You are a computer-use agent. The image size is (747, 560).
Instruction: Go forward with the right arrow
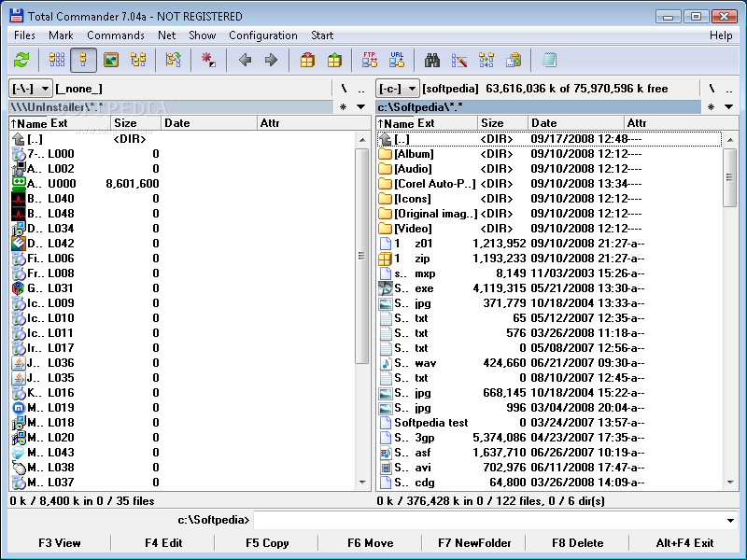(x=271, y=60)
